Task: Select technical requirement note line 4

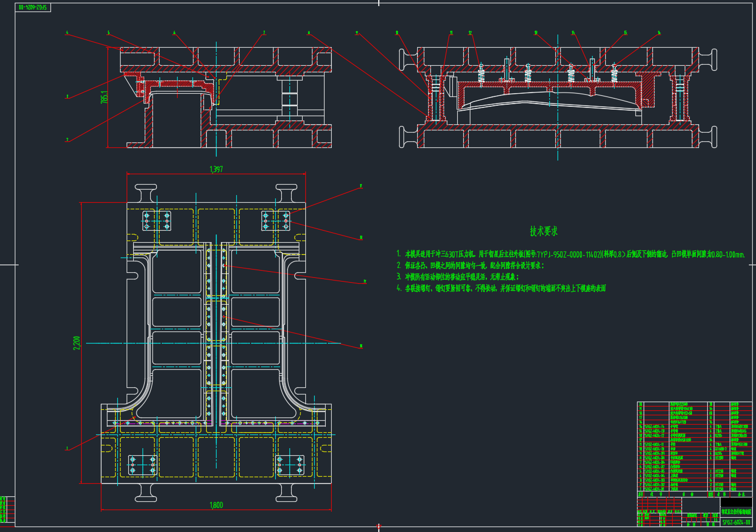Action: click(x=501, y=288)
